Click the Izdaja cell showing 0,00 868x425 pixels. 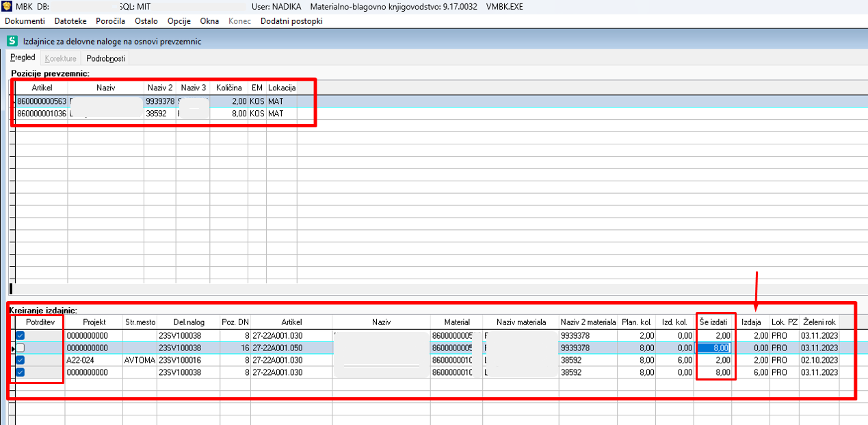(751, 348)
